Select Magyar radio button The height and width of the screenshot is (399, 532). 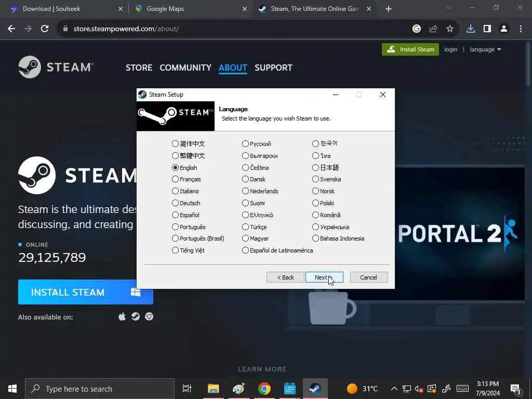[x=245, y=238]
